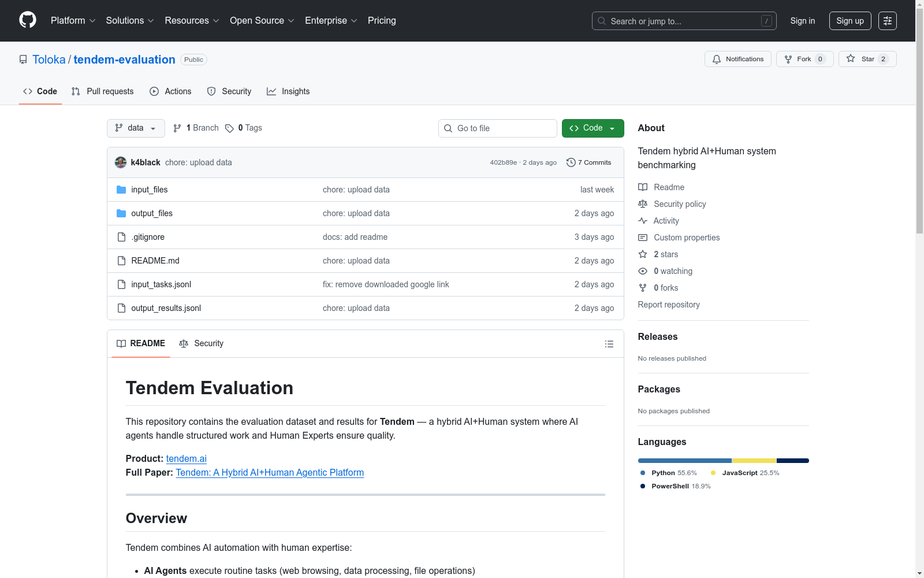
Task: Open the Pricing menu item
Action: (x=382, y=20)
